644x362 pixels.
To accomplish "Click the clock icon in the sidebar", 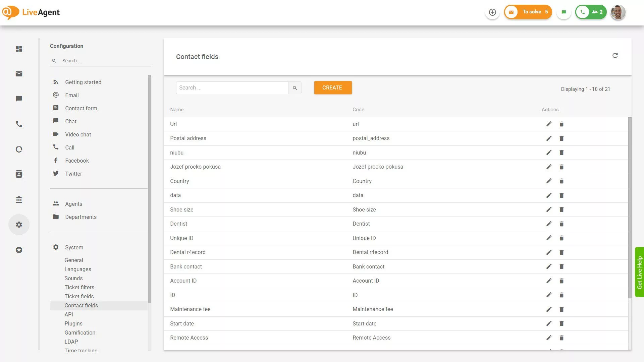I will click(x=19, y=149).
